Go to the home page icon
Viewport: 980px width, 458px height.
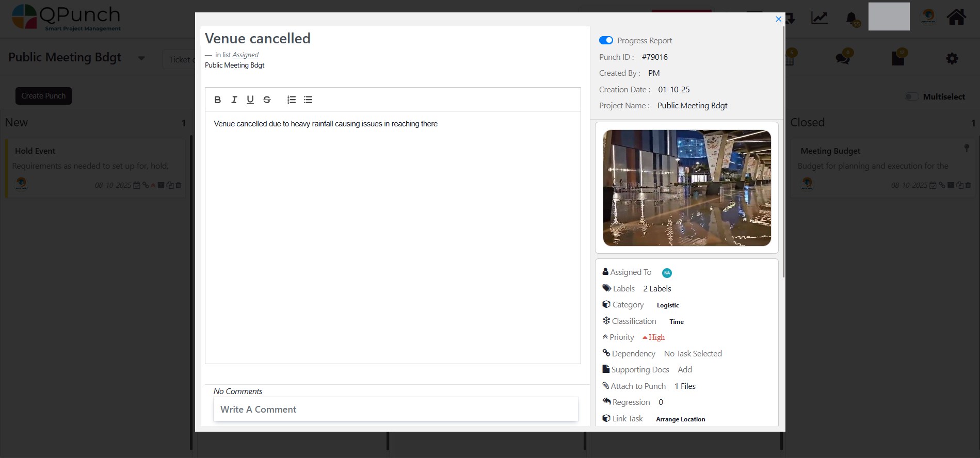[x=956, y=17]
